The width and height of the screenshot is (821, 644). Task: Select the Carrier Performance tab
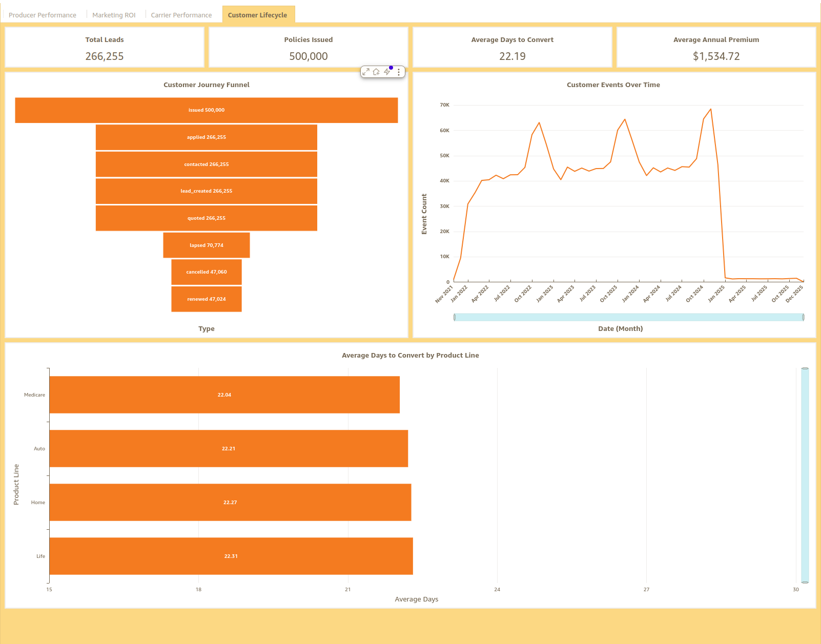(x=181, y=15)
